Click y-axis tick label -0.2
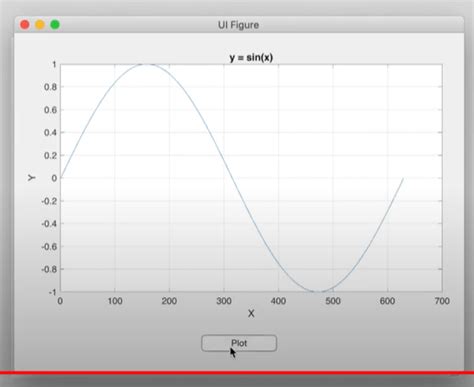Image resolution: width=474 pixels, height=387 pixels. pyautogui.click(x=49, y=201)
